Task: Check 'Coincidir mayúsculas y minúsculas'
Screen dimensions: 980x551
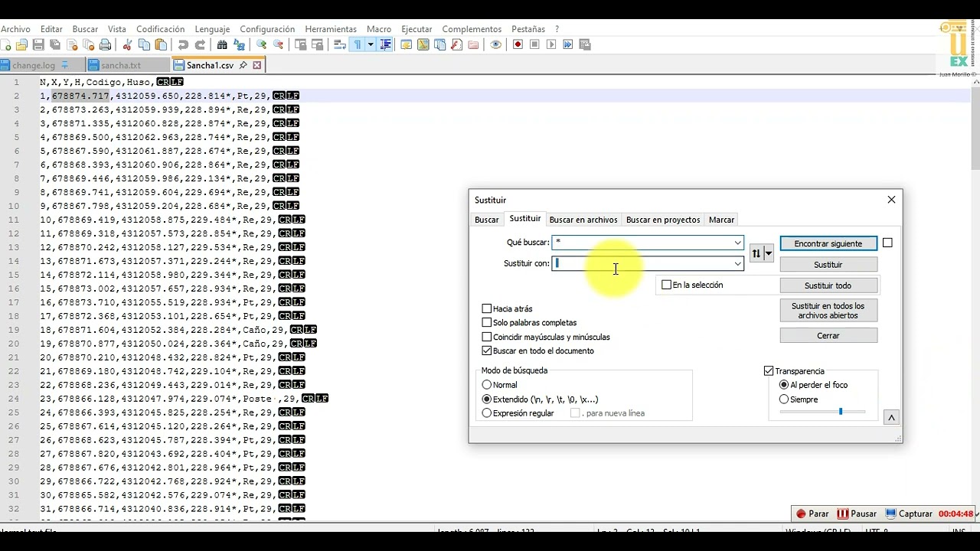Action: click(x=487, y=337)
